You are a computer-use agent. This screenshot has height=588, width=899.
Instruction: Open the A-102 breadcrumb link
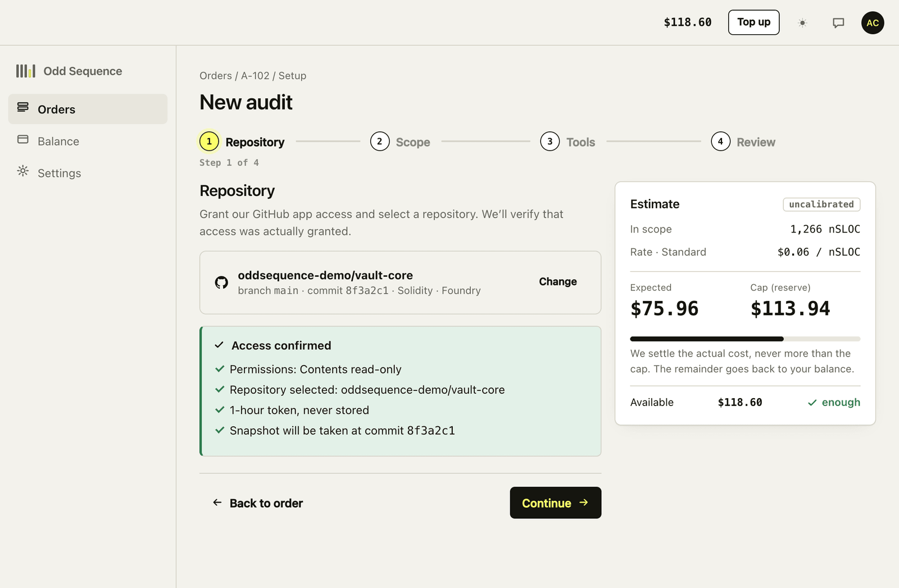point(255,76)
